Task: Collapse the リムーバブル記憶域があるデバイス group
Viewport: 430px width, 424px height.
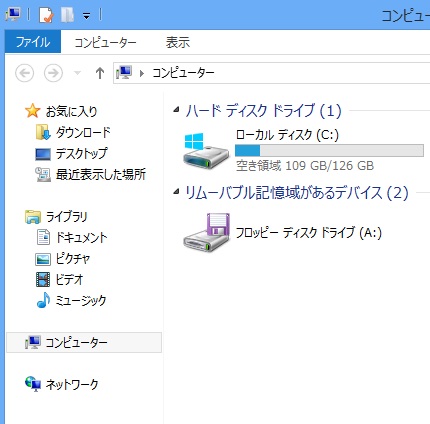Action: [176, 192]
